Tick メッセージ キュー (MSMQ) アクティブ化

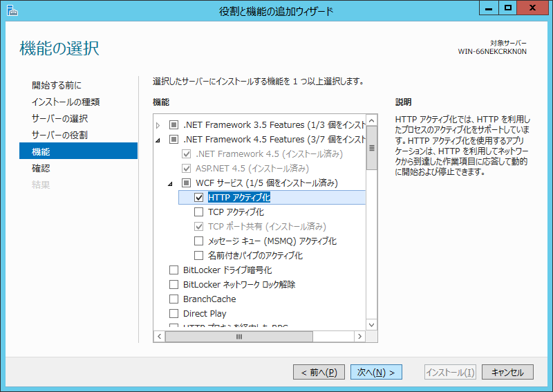point(199,241)
